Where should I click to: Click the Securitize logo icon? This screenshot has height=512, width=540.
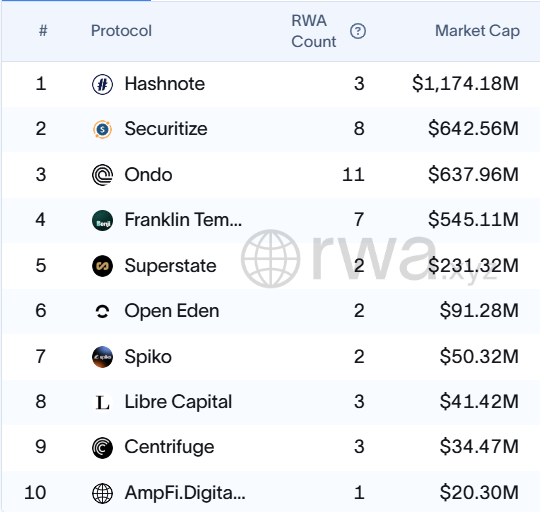[x=102, y=129]
